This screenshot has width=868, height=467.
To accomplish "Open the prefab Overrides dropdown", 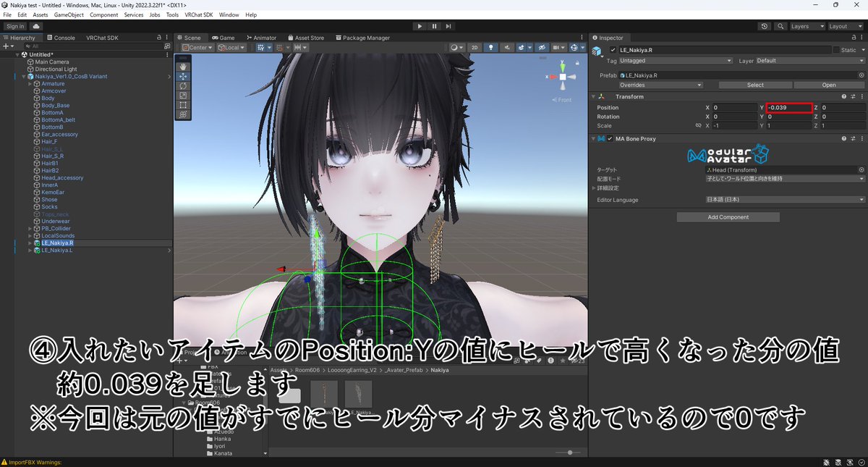I will (x=660, y=85).
